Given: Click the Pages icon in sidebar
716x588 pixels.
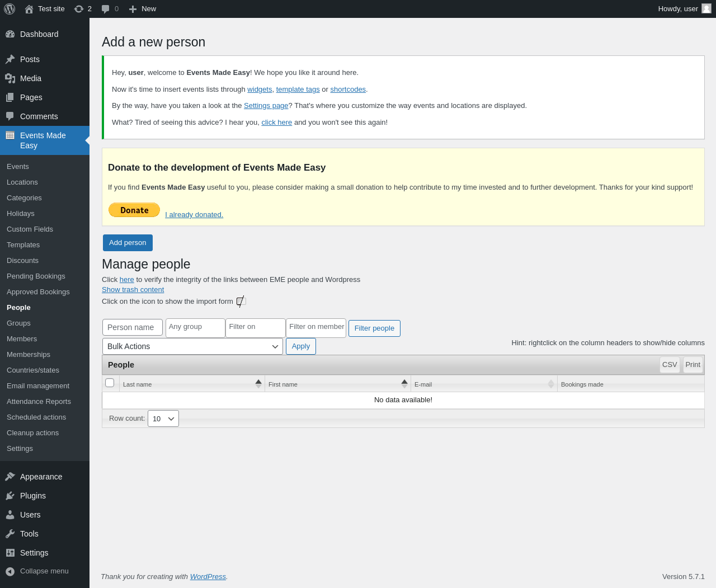Looking at the screenshot, I should 10,97.
